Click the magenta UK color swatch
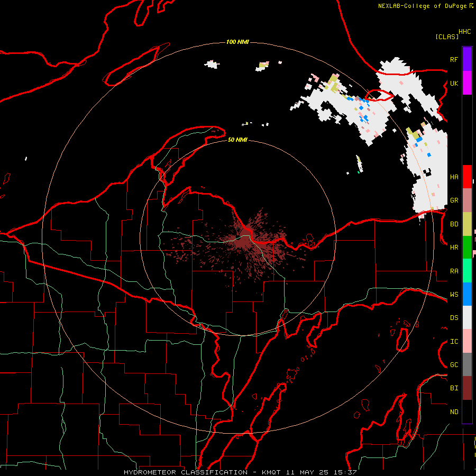This screenshot has width=476, height=476. [467, 83]
